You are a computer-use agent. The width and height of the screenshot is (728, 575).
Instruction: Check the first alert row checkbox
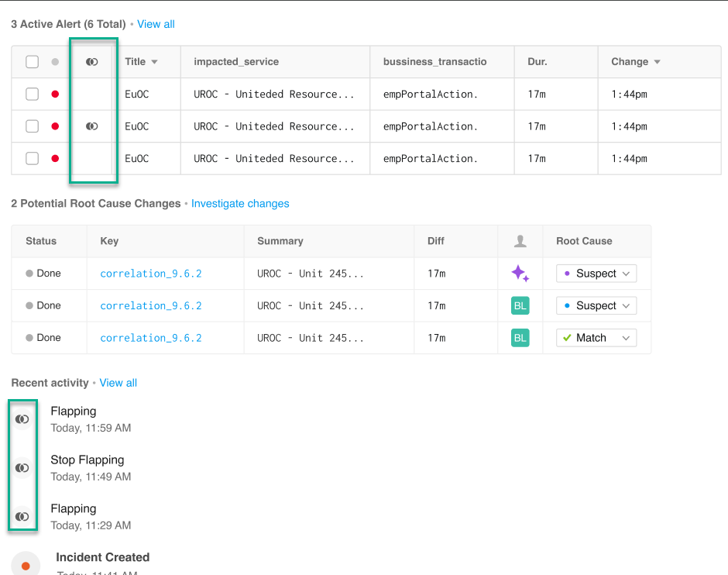coord(32,94)
